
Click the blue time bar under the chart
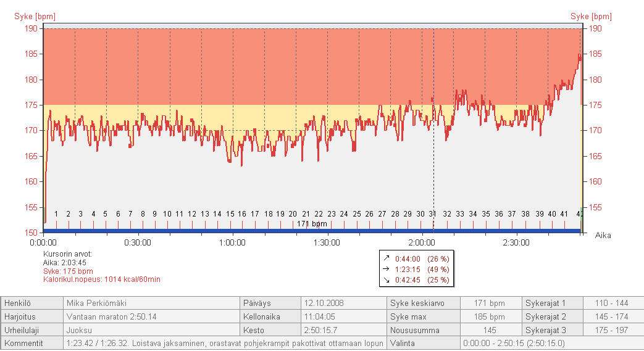(x=185, y=231)
